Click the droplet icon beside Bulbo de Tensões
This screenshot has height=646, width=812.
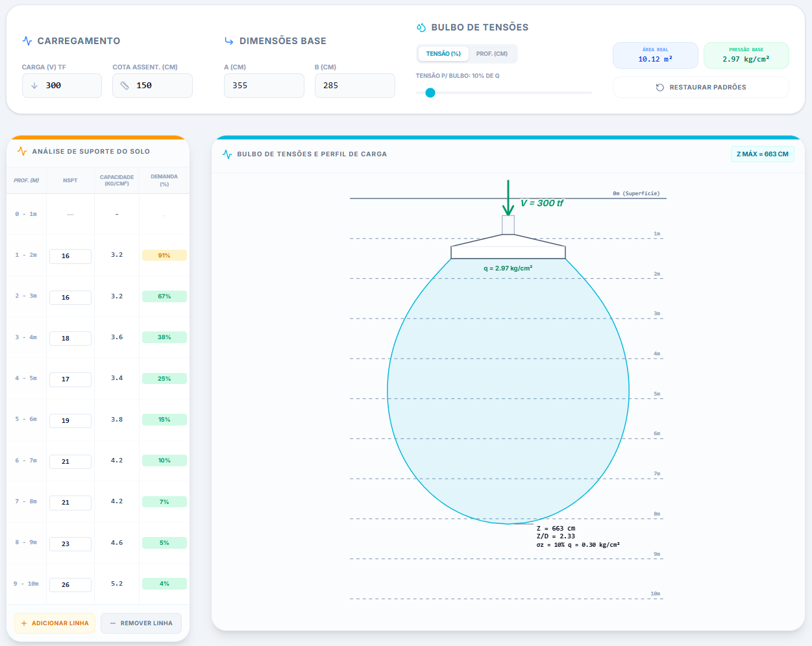click(x=421, y=27)
